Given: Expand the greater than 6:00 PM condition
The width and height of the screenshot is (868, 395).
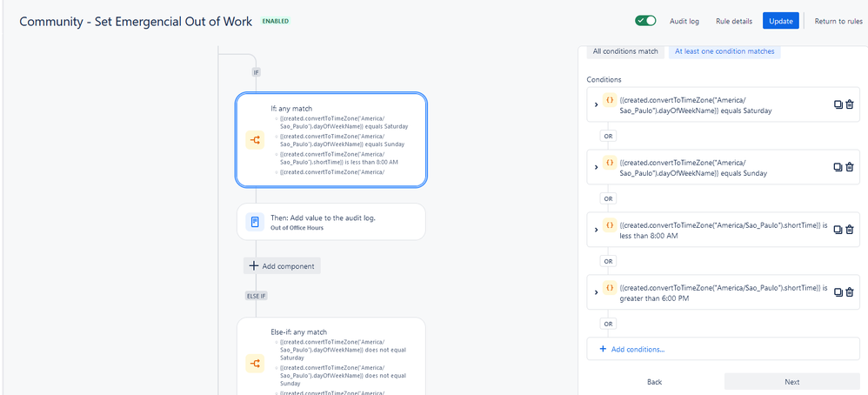Looking at the screenshot, I should pos(596,292).
